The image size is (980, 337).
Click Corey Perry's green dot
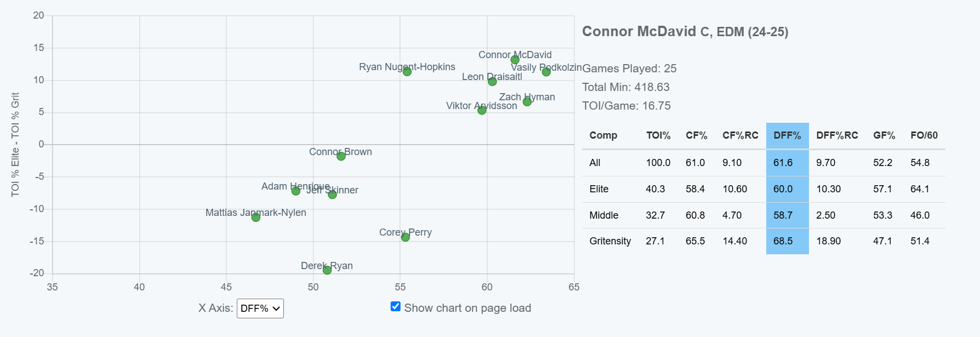tap(406, 237)
